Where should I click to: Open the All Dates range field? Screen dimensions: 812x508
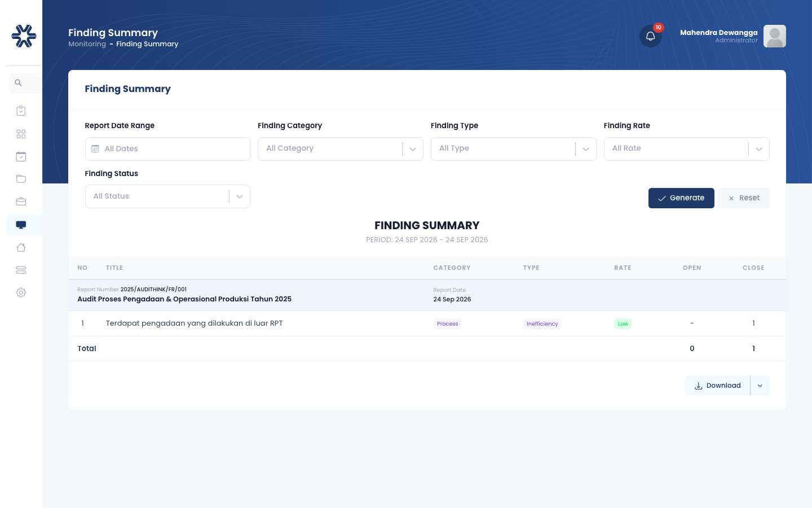click(x=167, y=149)
